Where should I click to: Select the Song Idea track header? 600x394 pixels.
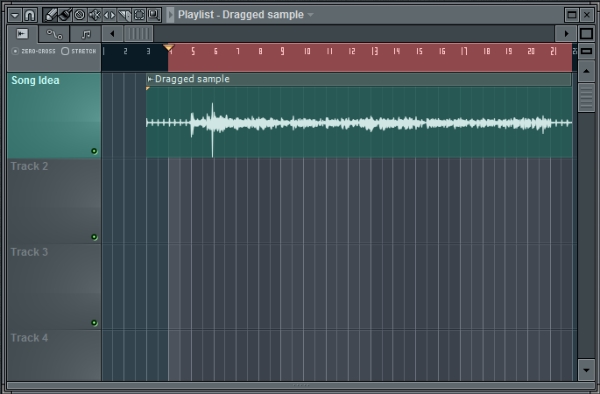click(54, 116)
